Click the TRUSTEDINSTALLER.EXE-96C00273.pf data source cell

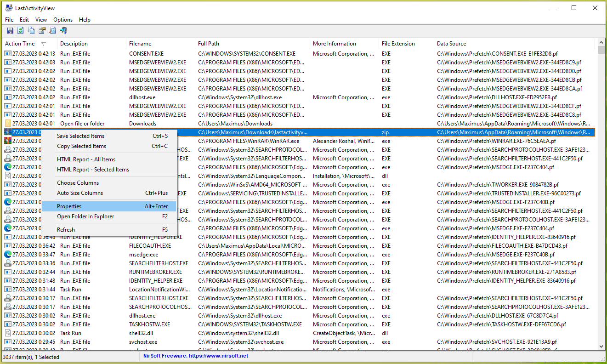(508, 193)
